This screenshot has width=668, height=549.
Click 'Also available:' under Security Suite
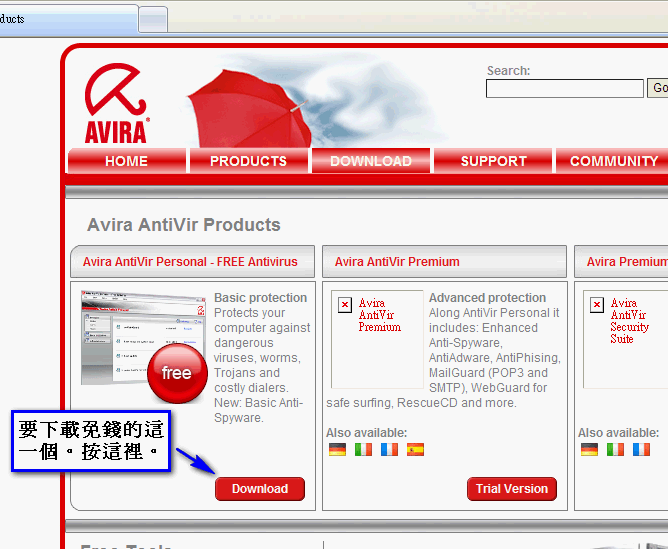[x=618, y=433]
